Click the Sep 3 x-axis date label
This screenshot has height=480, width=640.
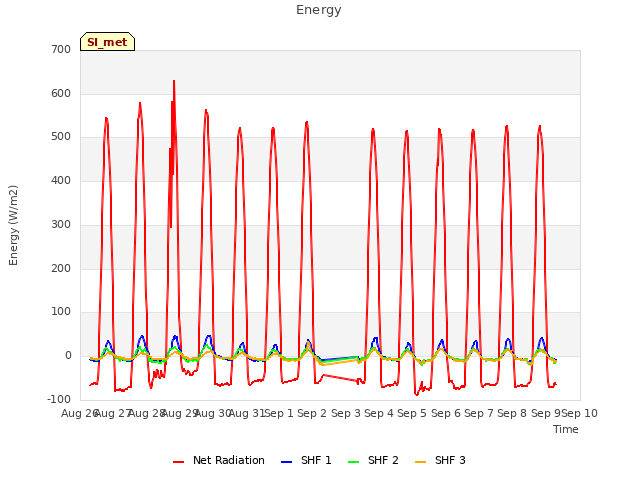pyautogui.click(x=346, y=413)
